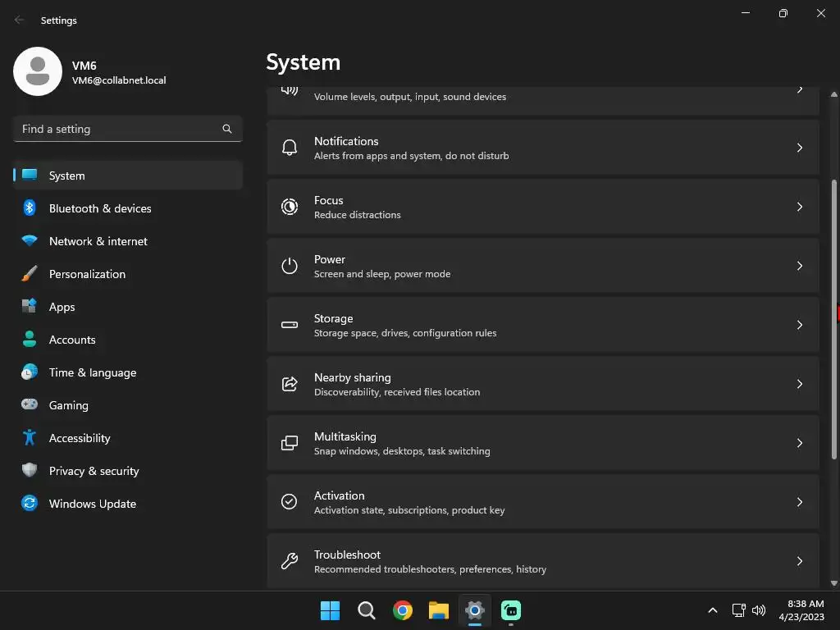The image size is (840, 630).
Task: Expand Nearby sharing chevron
Action: [800, 384]
